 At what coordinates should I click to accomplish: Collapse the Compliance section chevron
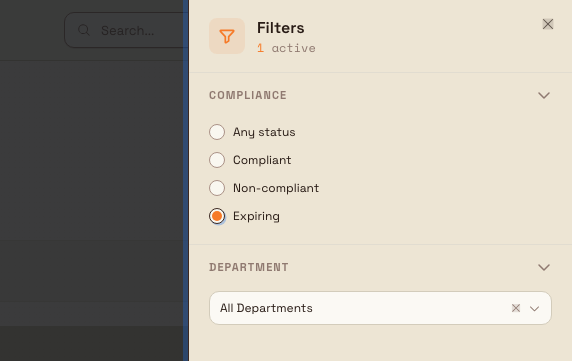coord(544,96)
